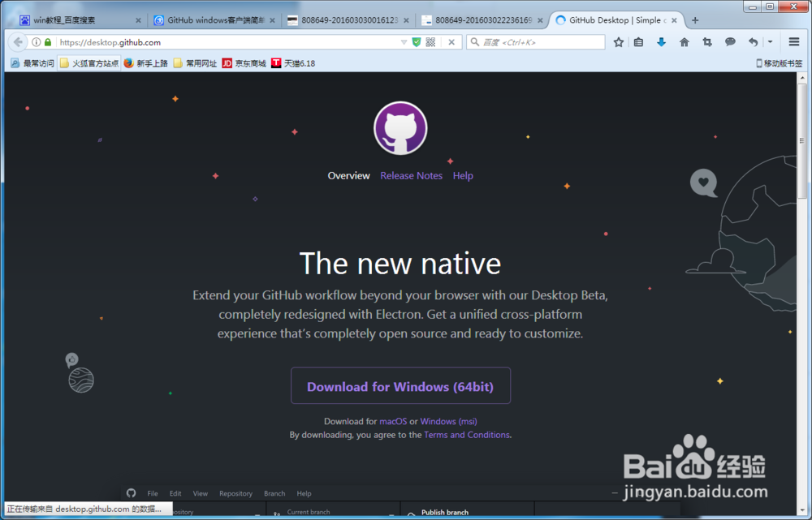Click Help in the app preview menu
The image size is (812, 520).
pyautogui.click(x=304, y=493)
